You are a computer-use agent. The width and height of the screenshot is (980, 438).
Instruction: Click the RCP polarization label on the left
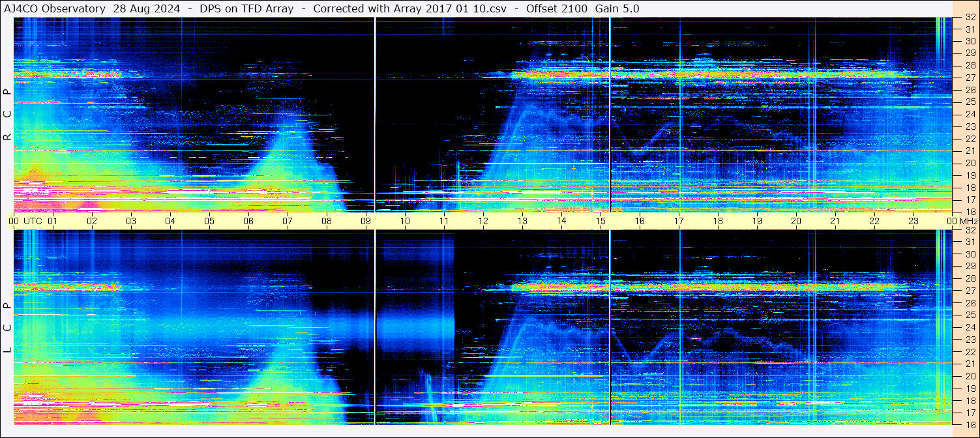(x=7, y=115)
